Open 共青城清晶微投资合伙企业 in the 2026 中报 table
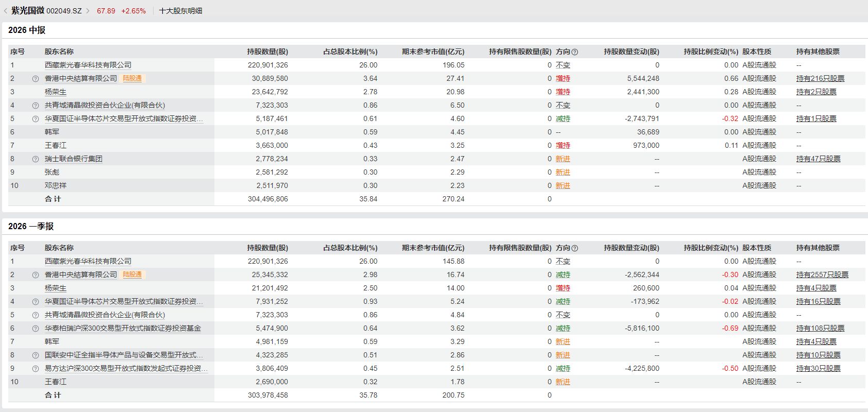868x412 pixels. click(x=105, y=105)
